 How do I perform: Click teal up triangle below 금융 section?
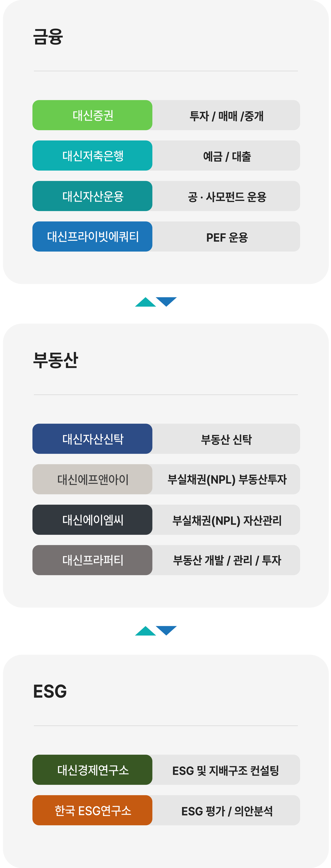[x=145, y=302]
